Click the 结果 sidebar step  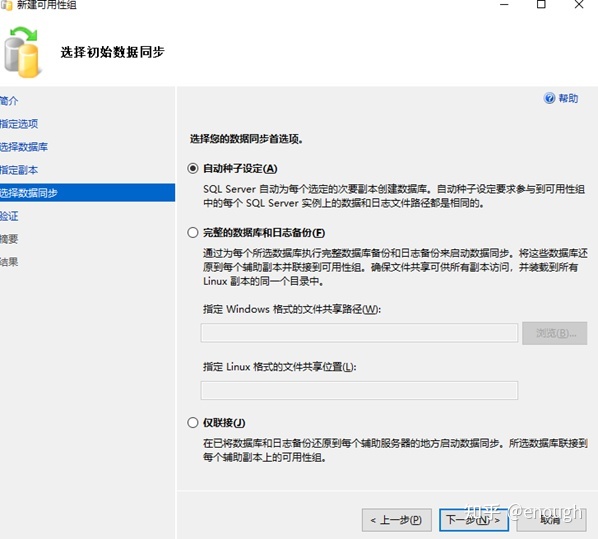tap(9, 262)
